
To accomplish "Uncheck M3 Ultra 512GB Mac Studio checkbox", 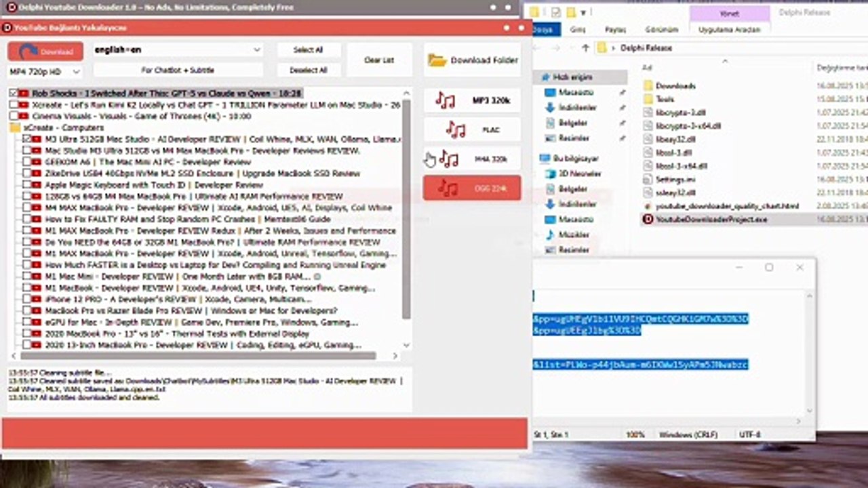I will pos(26,139).
